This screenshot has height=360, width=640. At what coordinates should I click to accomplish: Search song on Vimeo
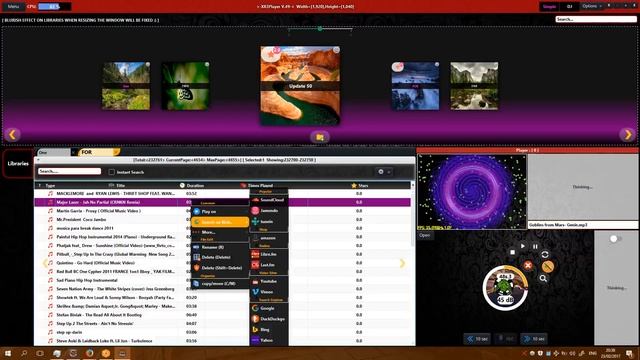pyautogui.click(x=269, y=292)
